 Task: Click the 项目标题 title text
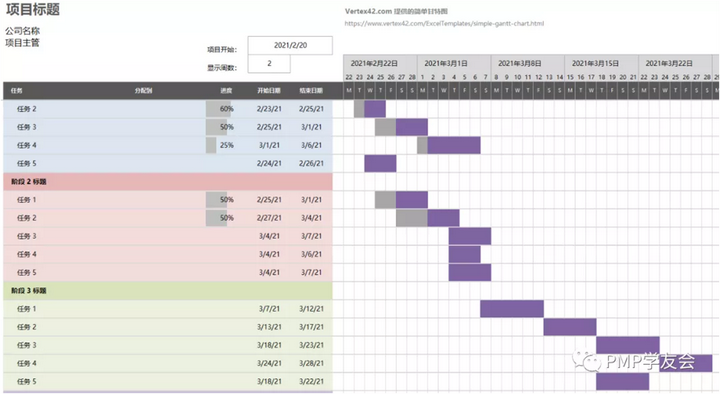tap(33, 9)
